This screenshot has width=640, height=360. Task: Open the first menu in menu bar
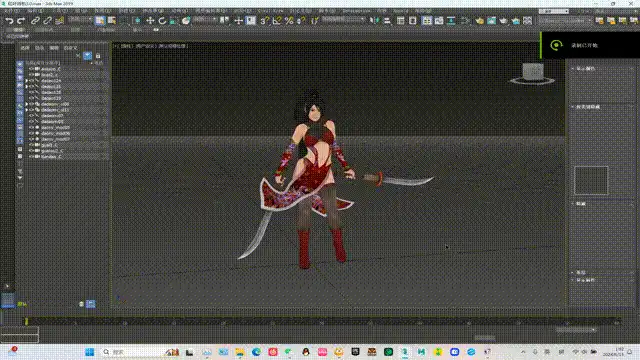[x=11, y=11]
